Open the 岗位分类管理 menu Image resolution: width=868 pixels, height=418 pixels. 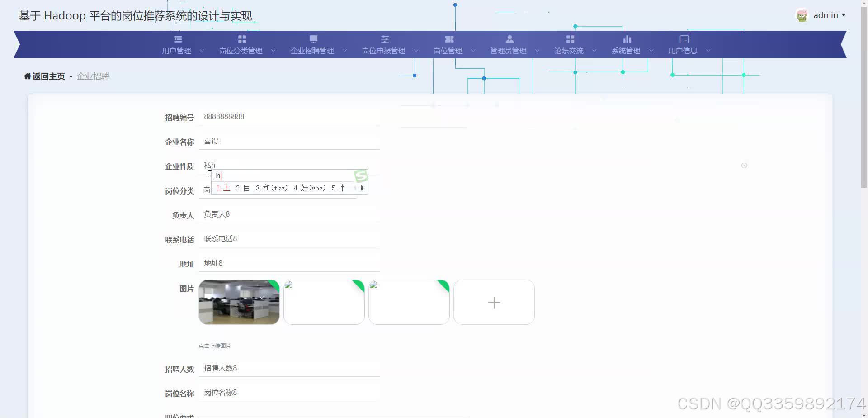[x=241, y=51]
